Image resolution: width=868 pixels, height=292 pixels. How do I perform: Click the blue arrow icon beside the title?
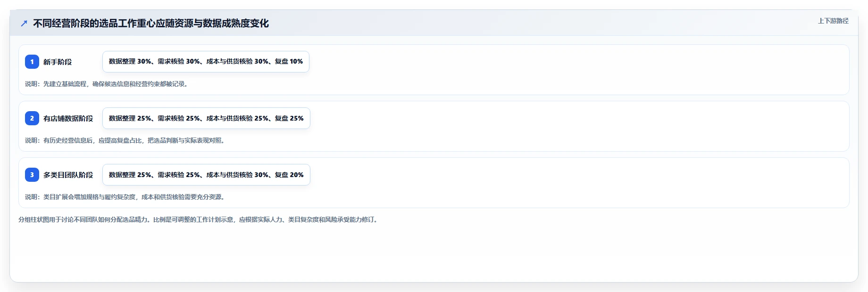[24, 24]
